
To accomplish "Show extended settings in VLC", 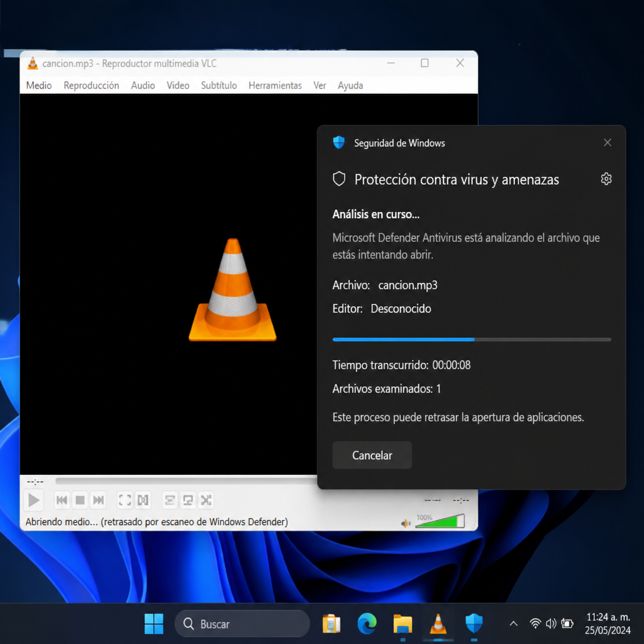I will [143, 500].
